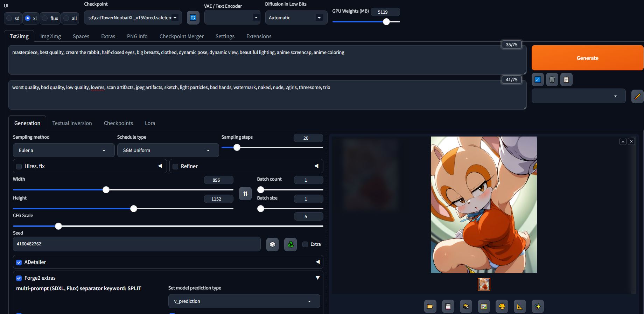
Task: Switch to the Textual Inversion tab
Action: point(72,123)
